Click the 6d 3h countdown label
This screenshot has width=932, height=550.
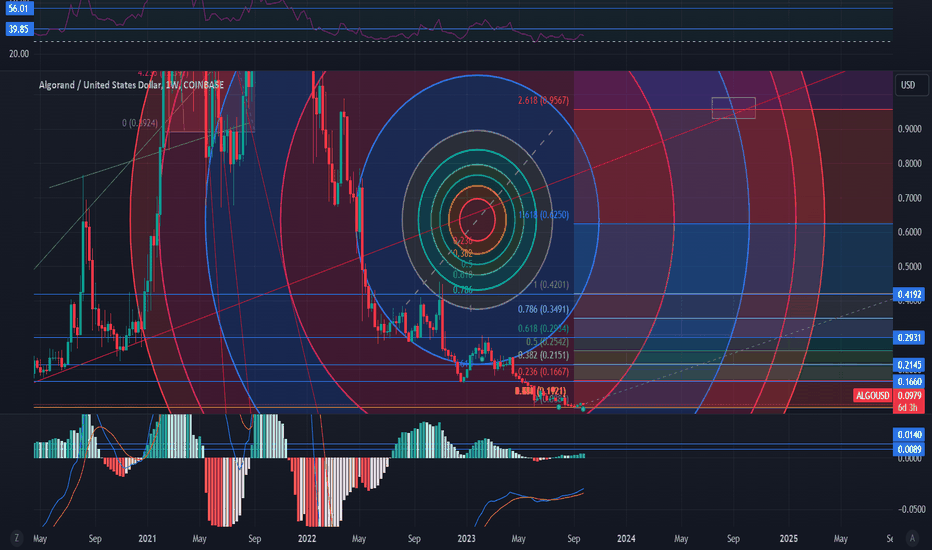pyautogui.click(x=909, y=407)
